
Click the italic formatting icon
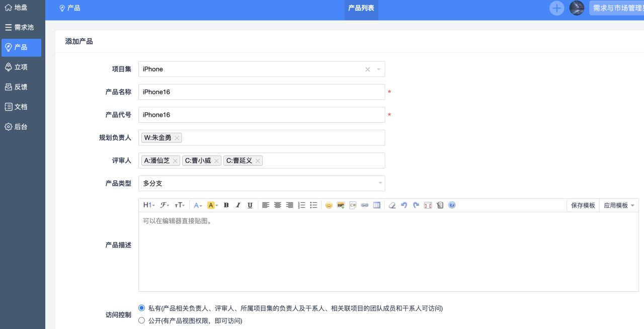click(238, 205)
